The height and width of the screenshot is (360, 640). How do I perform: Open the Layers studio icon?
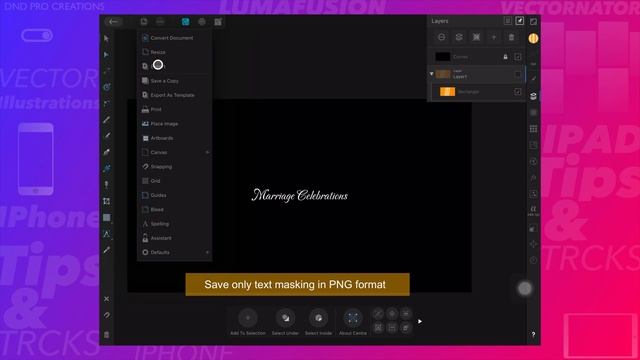tap(533, 96)
